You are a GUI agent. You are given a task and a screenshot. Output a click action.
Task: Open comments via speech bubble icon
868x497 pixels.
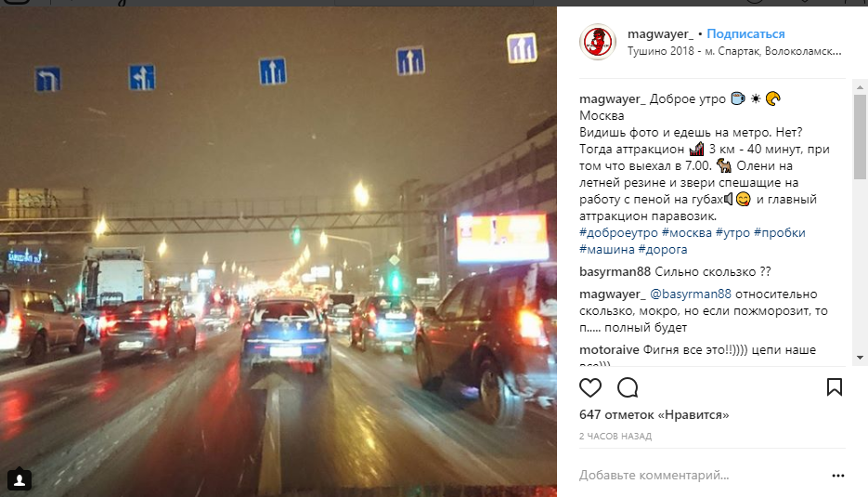point(628,387)
